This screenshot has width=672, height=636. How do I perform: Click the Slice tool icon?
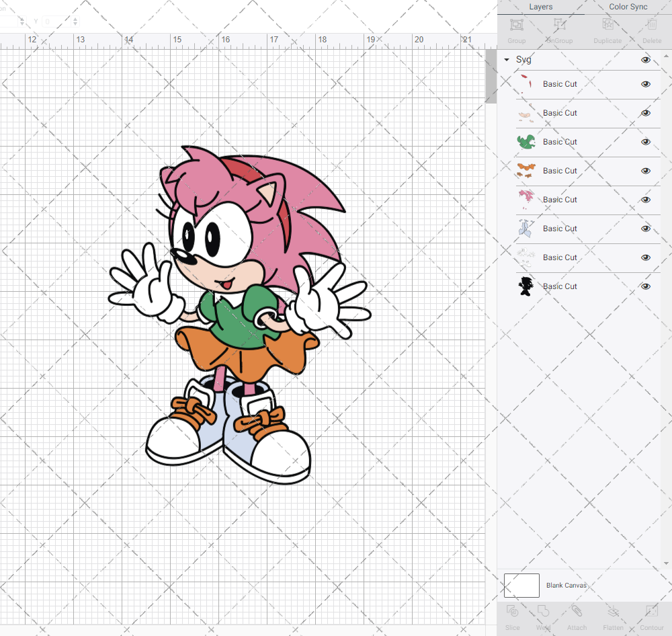(x=513, y=610)
